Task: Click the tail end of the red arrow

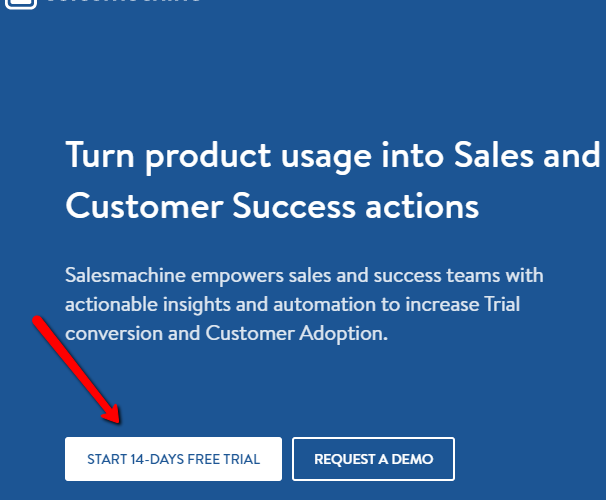Action: coord(38,321)
